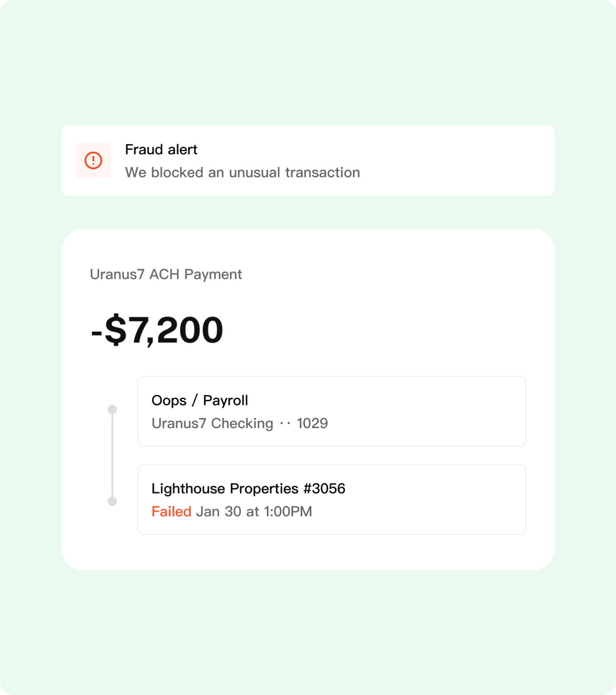This screenshot has width=616, height=695.
Task: Open the Lighthouse Properties recipient name
Action: [x=225, y=488]
